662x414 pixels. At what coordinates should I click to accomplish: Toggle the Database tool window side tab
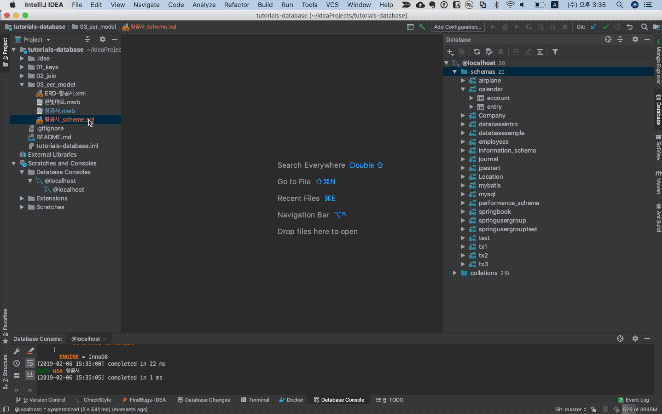coord(658,110)
